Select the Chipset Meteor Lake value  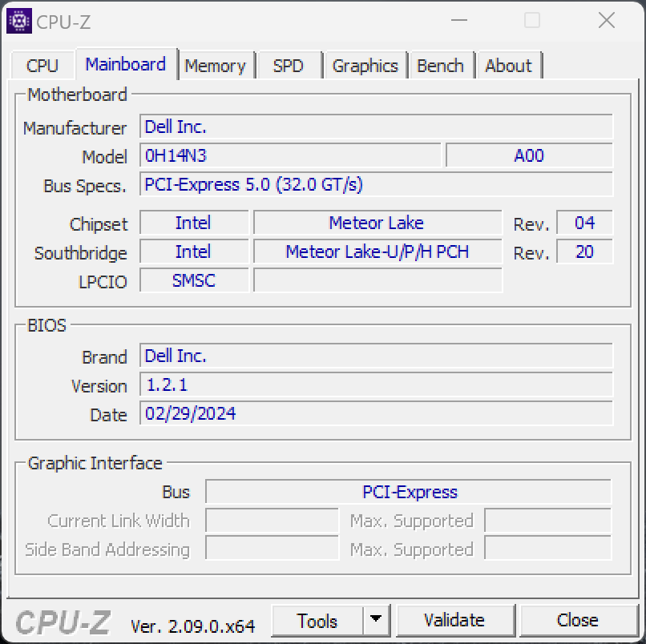(x=378, y=223)
